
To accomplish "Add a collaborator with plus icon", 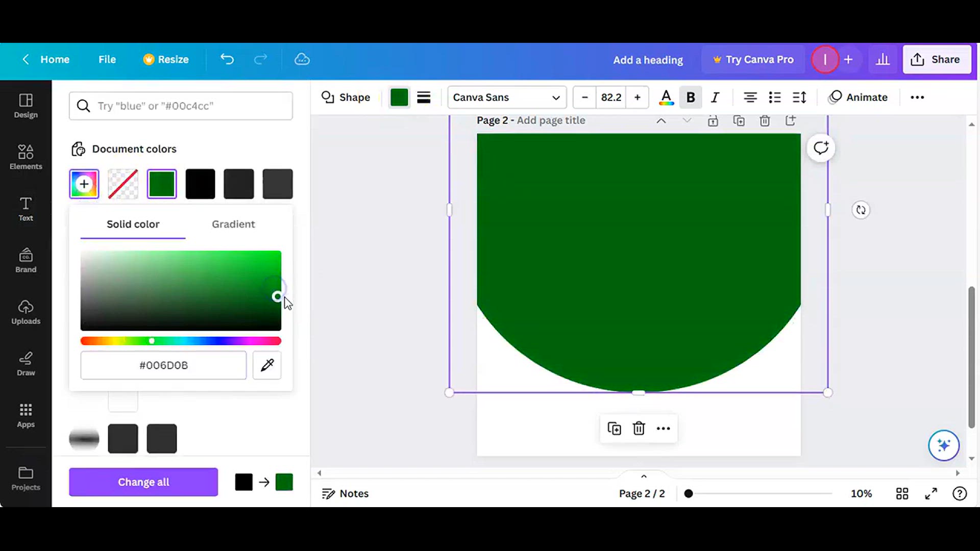I will click(x=848, y=60).
